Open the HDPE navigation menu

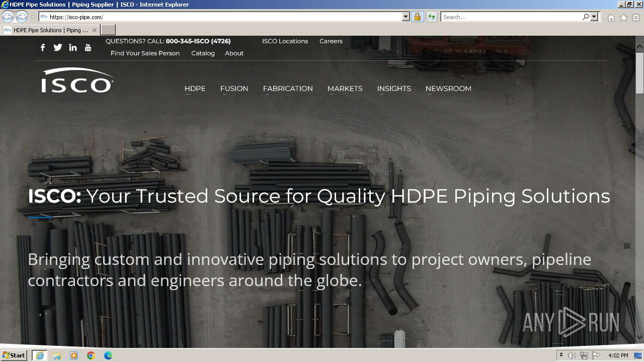tap(195, 88)
